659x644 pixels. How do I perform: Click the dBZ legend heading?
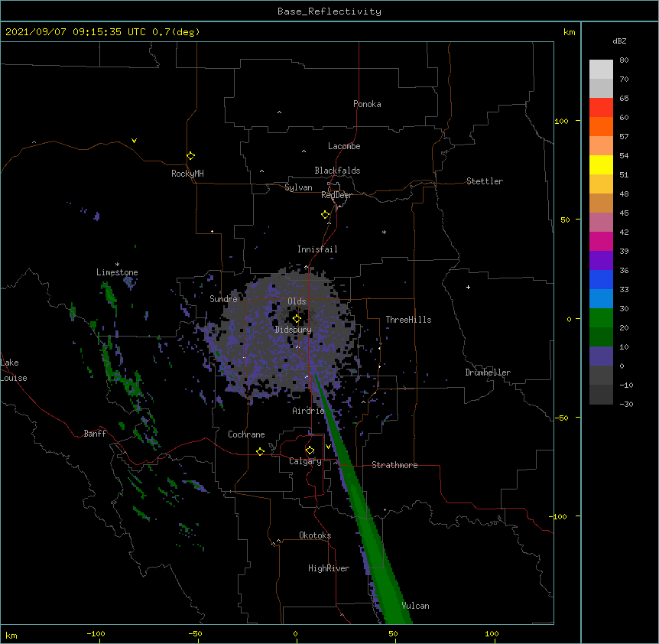tap(619, 41)
